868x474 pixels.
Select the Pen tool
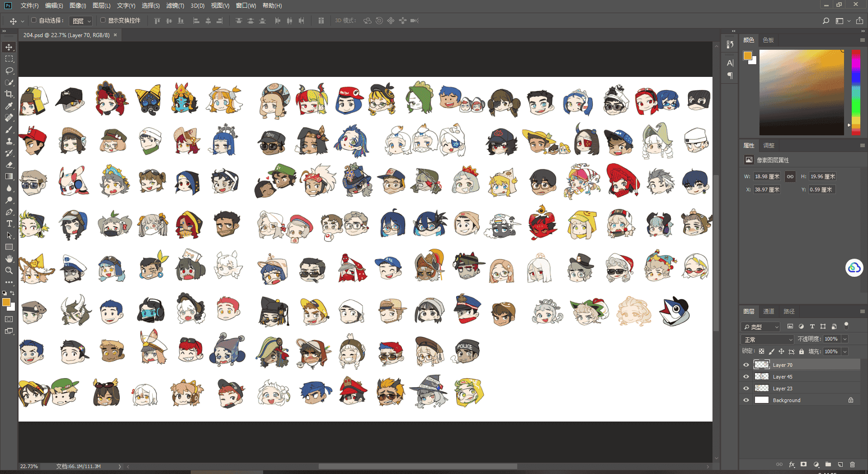tap(9, 212)
